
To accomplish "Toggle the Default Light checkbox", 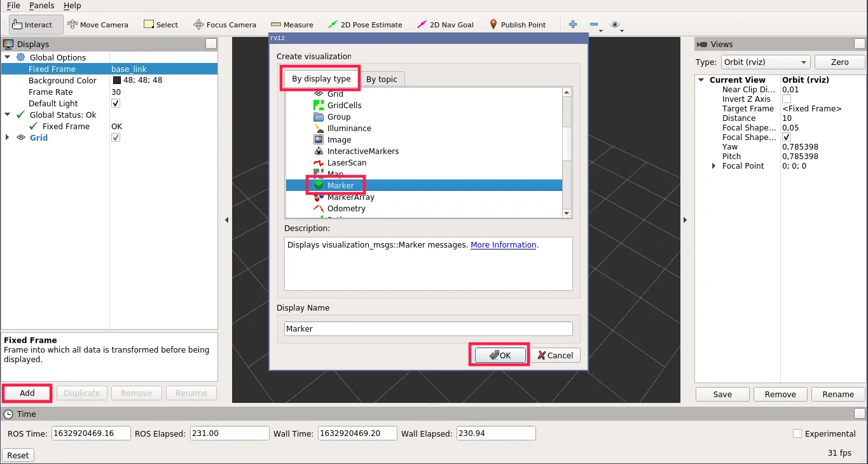I will pos(115,103).
